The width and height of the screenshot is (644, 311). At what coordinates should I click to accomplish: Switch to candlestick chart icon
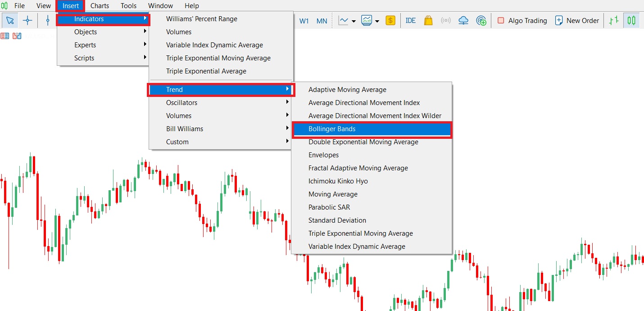coord(631,20)
